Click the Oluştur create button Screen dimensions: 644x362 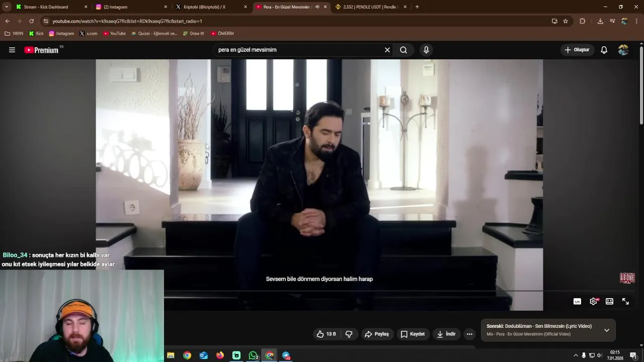pos(577,50)
